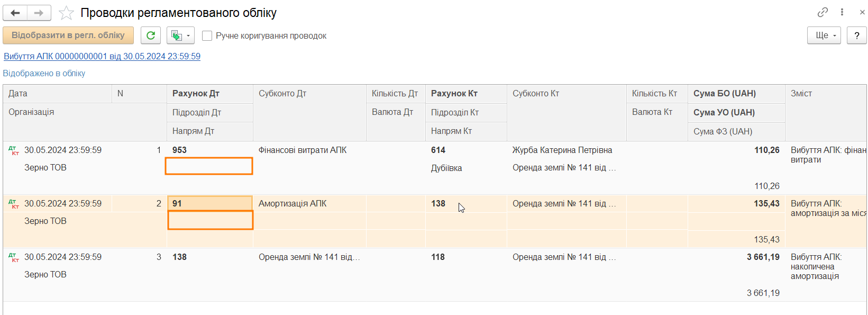868x315 pixels.
Task: Enable Ручне коригування проводок checkbox
Action: [207, 35]
